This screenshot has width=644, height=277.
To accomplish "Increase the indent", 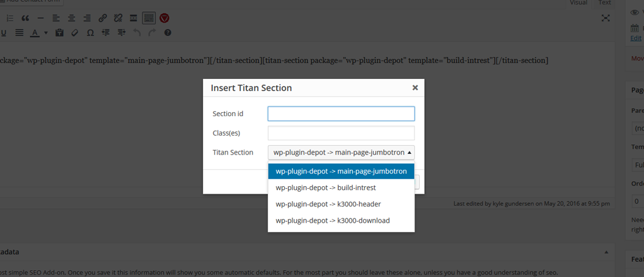I will click(x=121, y=32).
